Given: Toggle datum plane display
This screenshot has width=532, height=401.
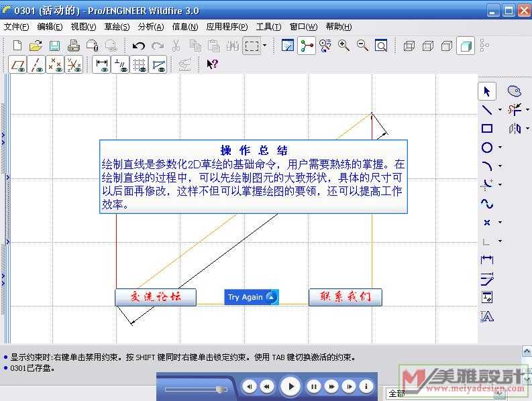Looking at the screenshot, I should tap(17, 64).
